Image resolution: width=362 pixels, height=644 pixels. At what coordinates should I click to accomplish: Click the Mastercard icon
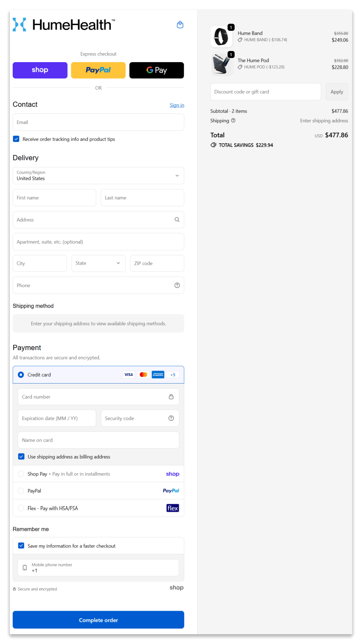(x=143, y=375)
